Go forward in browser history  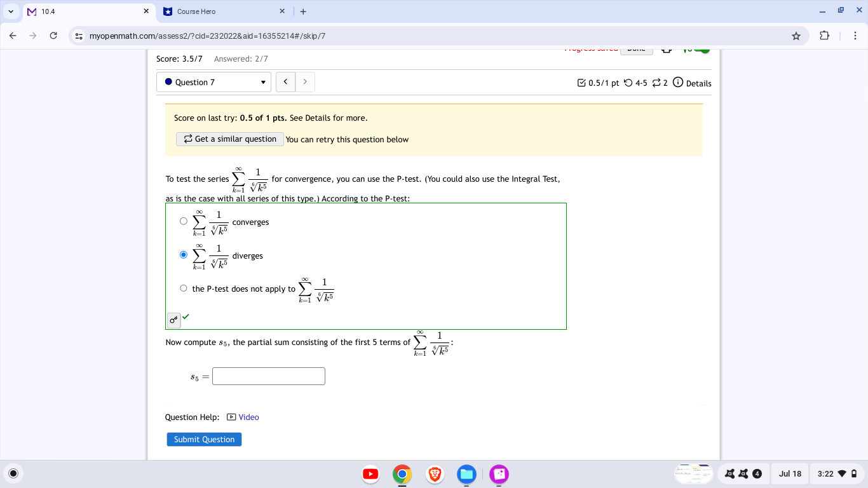coord(33,36)
